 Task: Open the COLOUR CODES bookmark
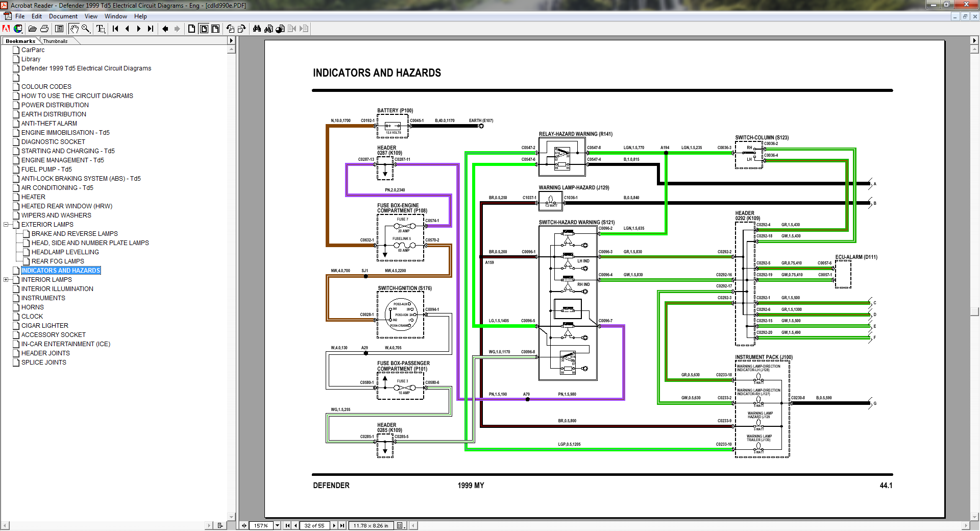(46, 87)
